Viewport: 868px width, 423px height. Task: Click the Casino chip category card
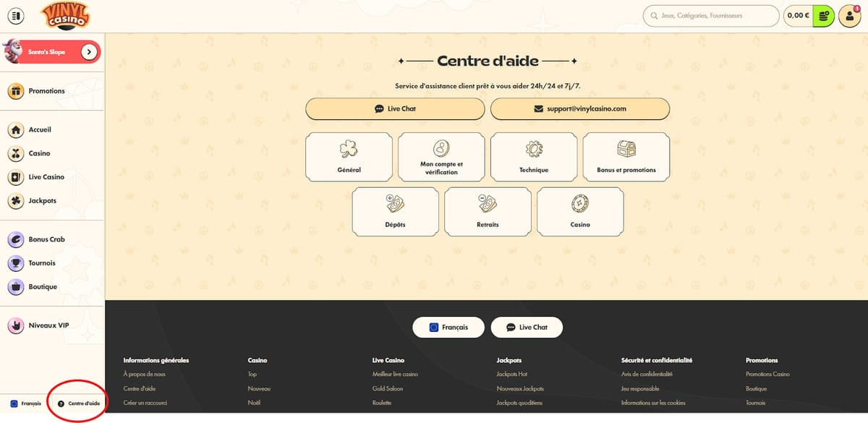[580, 211]
